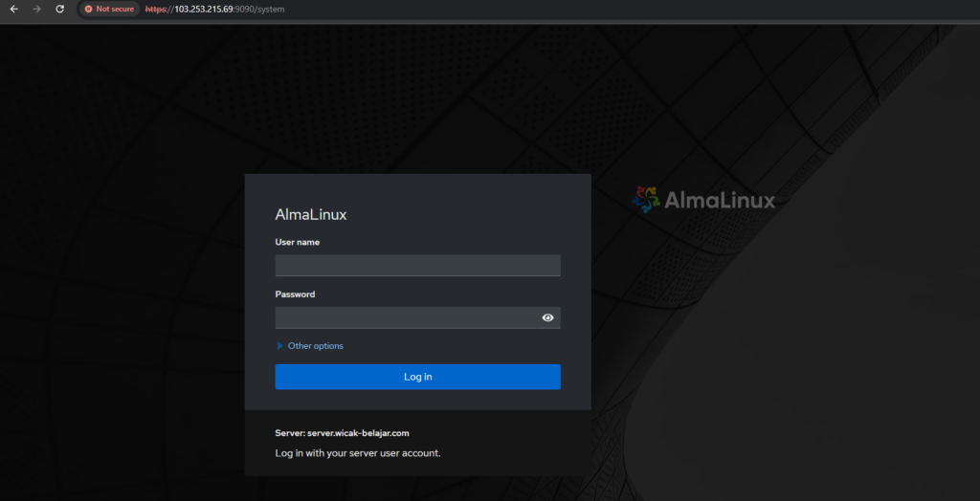Click the Password label
Viewport: 980px width, 501px height.
(295, 294)
